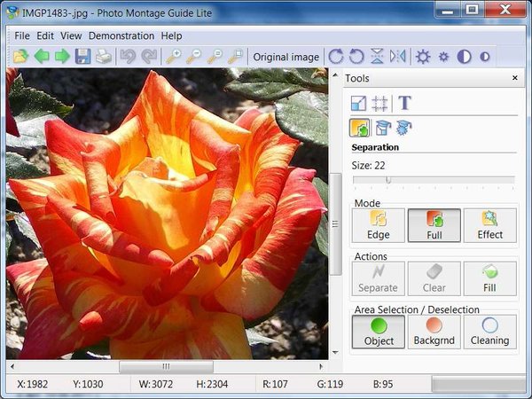Screen dimensions: 532x399
Task: Select Effect separation mode
Action: point(489,225)
